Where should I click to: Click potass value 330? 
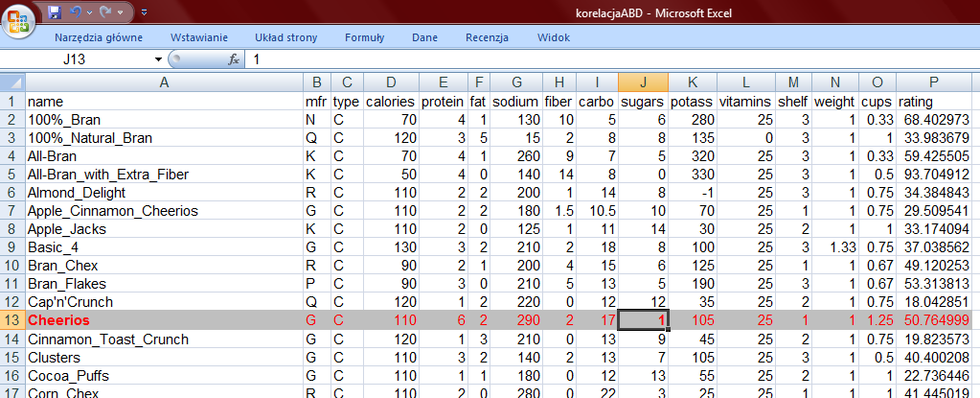point(693,174)
